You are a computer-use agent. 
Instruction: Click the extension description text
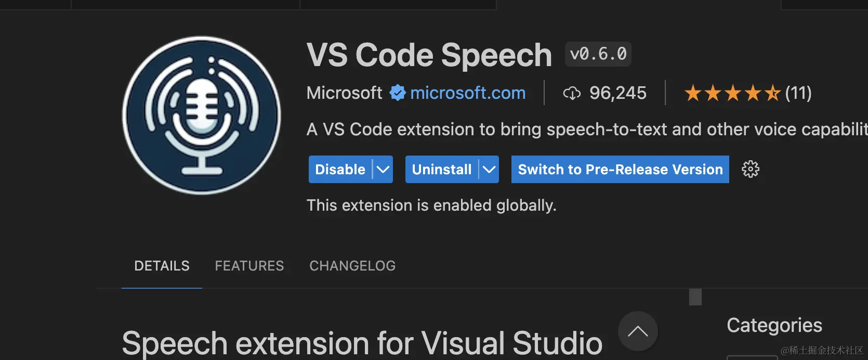pos(587,129)
